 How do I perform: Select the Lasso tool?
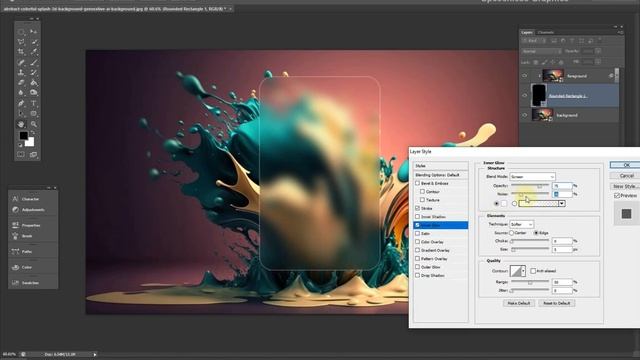click(x=21, y=42)
